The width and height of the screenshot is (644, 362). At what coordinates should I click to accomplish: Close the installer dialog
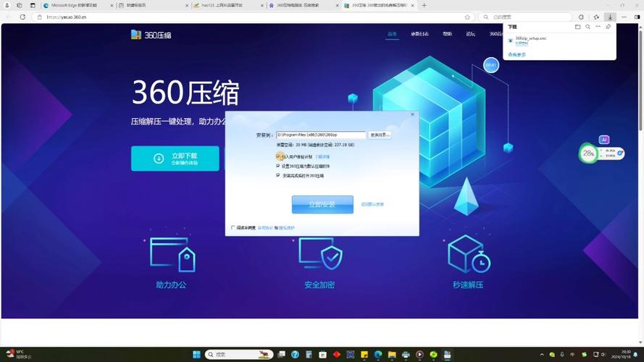tap(413, 114)
